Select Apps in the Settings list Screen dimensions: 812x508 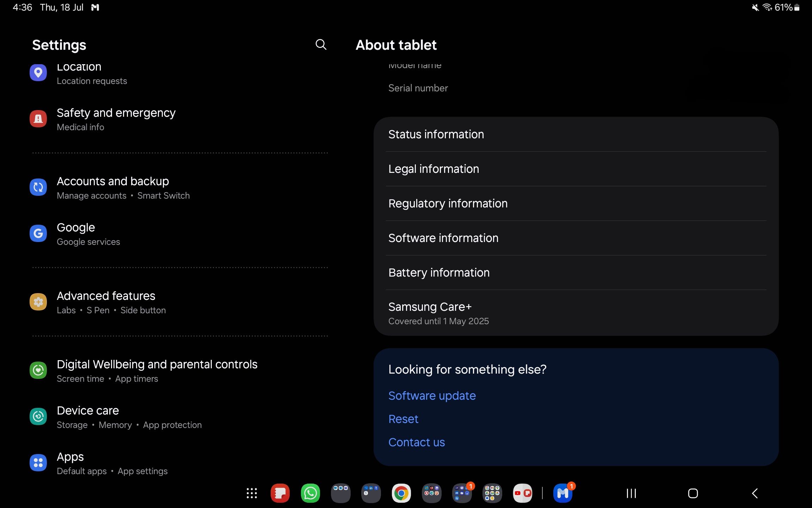(70, 457)
